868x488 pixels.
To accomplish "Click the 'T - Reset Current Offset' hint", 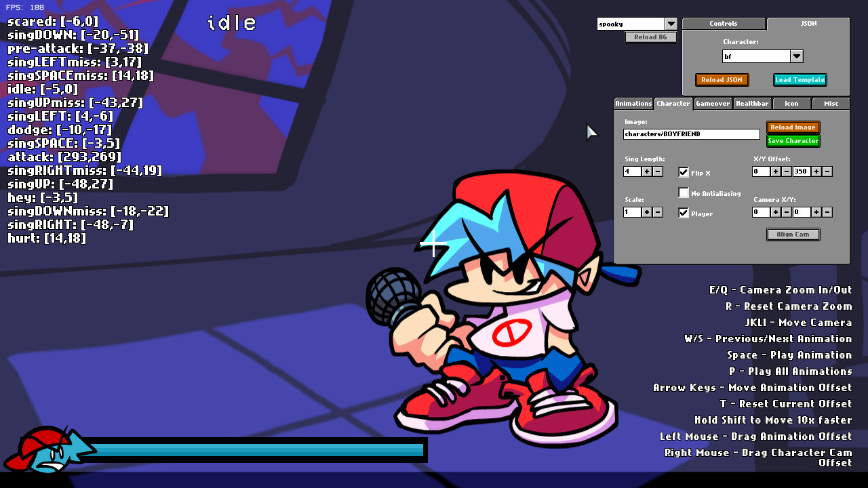I will point(786,403).
